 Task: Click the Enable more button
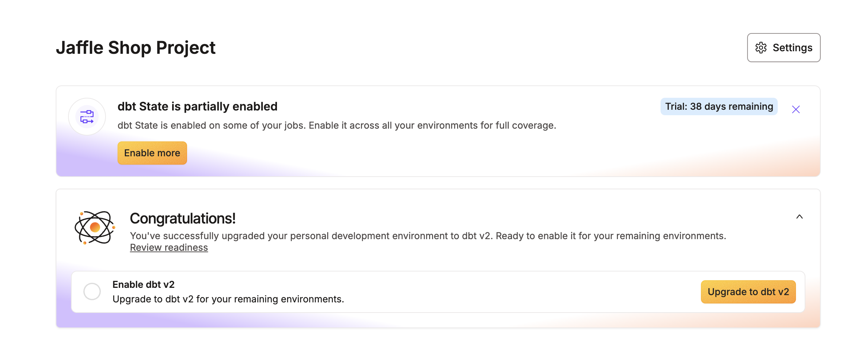point(152,153)
